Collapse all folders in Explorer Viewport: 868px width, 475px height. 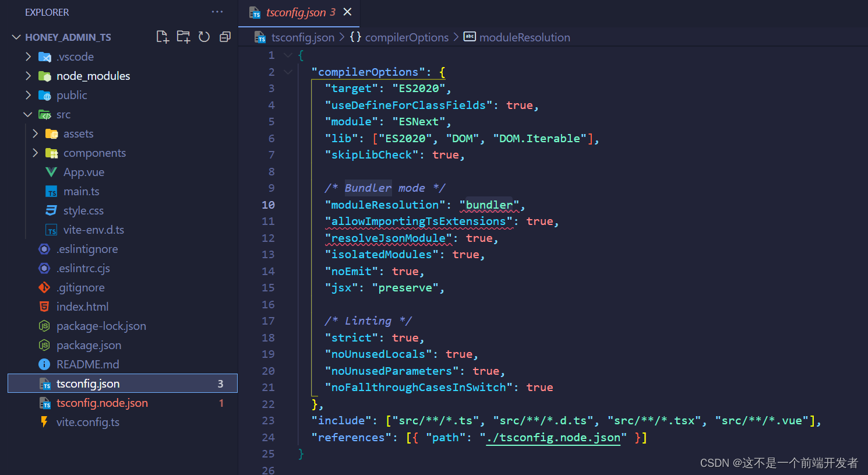click(x=225, y=37)
